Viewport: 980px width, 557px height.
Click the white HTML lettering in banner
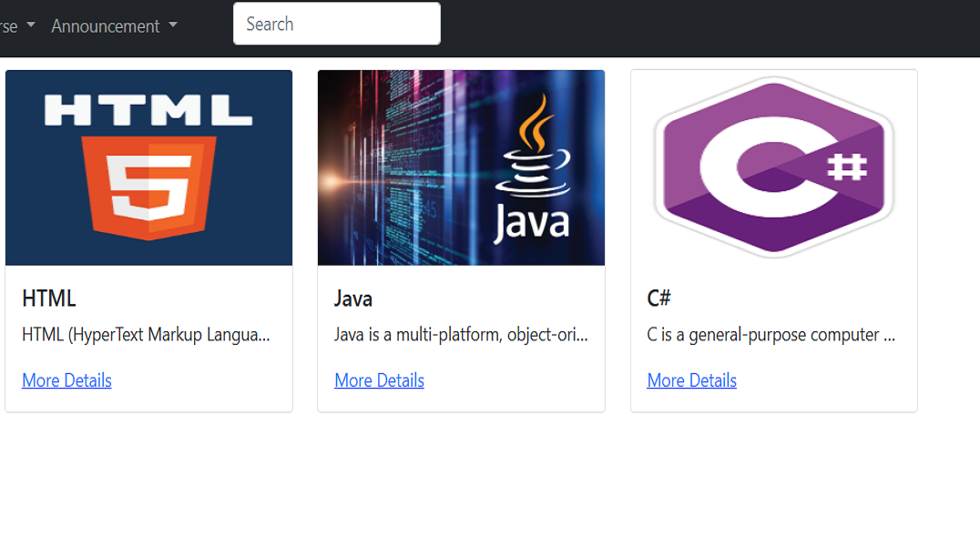148,110
